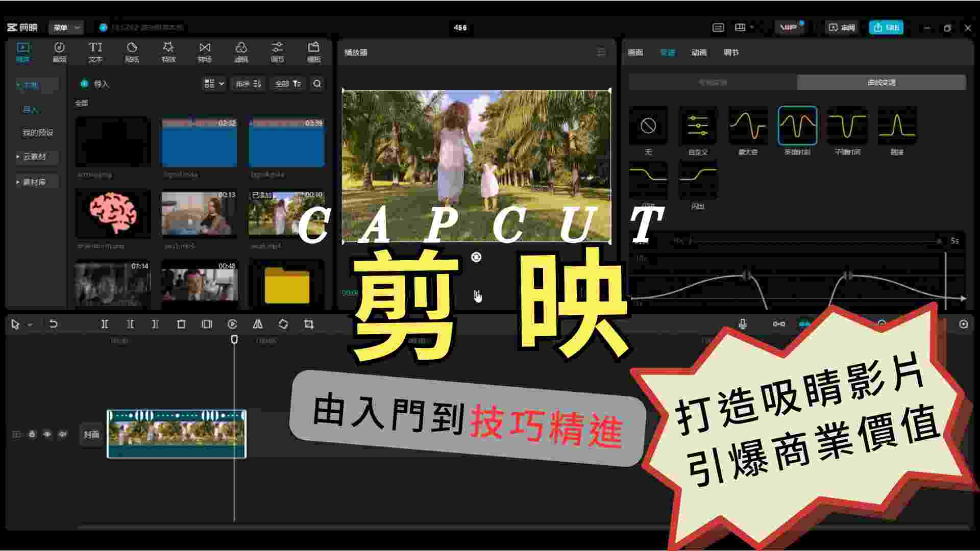Image resolution: width=980 pixels, height=551 pixels.
Task: Open the Templates (模板) tab icon
Action: point(313,48)
